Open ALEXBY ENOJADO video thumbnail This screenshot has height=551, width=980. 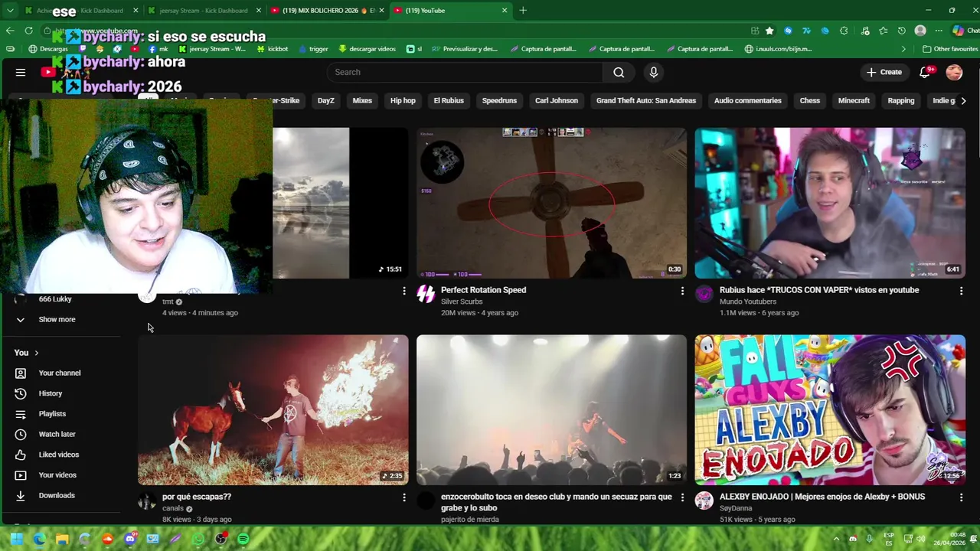(830, 409)
